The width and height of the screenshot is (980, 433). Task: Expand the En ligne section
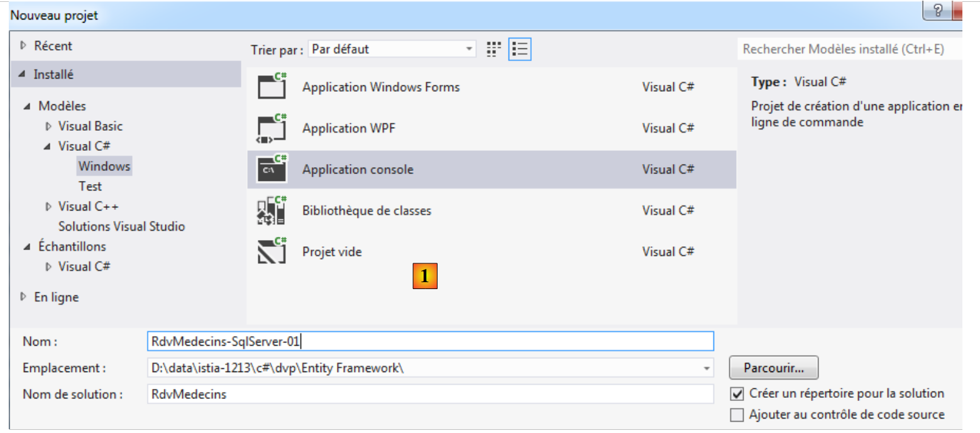[x=24, y=297]
